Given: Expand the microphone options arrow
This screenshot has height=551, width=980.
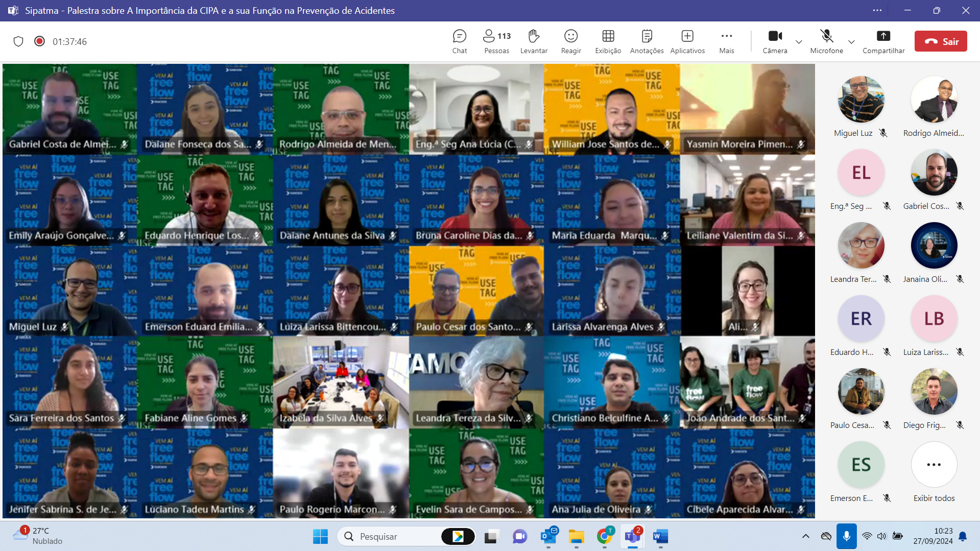Looking at the screenshot, I should click(x=851, y=42).
